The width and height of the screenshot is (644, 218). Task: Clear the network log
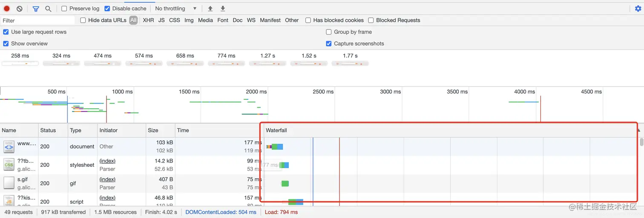pyautogui.click(x=20, y=9)
